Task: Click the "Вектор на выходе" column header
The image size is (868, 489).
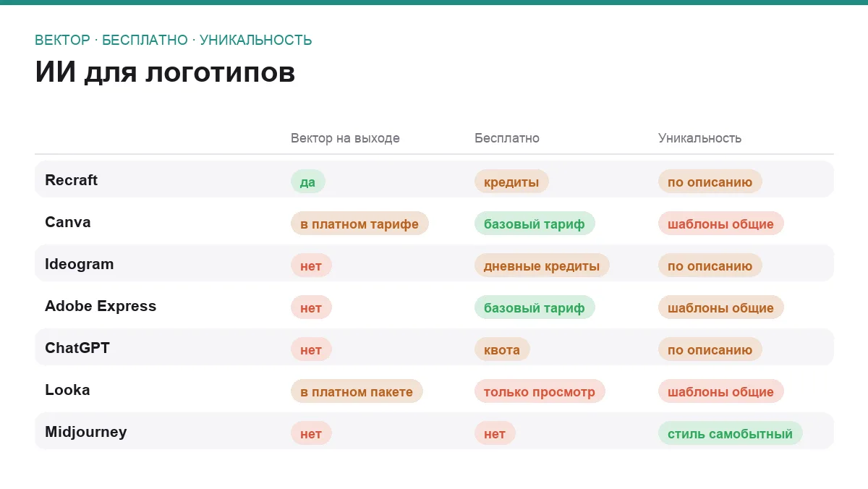Action: click(x=345, y=138)
